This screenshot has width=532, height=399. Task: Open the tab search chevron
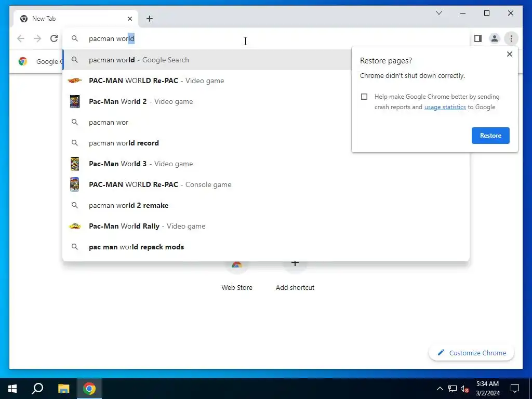point(439,13)
